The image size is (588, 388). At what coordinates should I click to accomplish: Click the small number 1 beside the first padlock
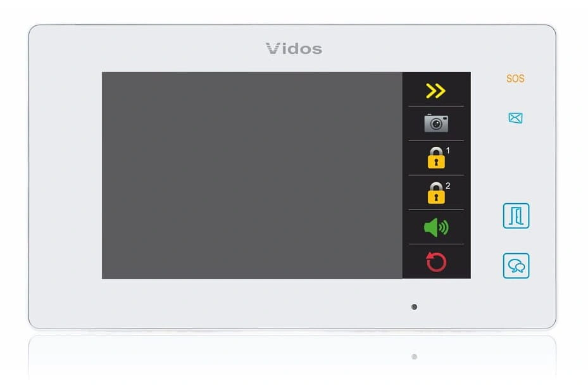447,151
